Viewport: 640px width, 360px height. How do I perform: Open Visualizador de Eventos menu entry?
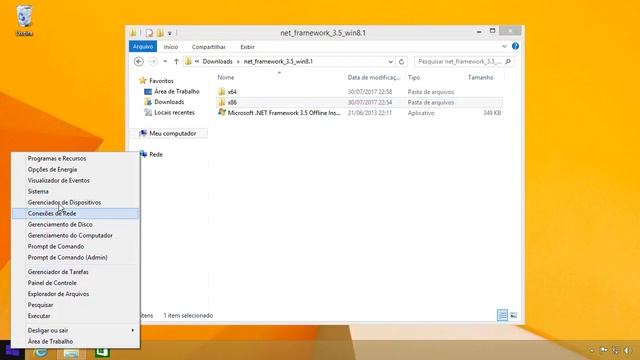coord(76,180)
